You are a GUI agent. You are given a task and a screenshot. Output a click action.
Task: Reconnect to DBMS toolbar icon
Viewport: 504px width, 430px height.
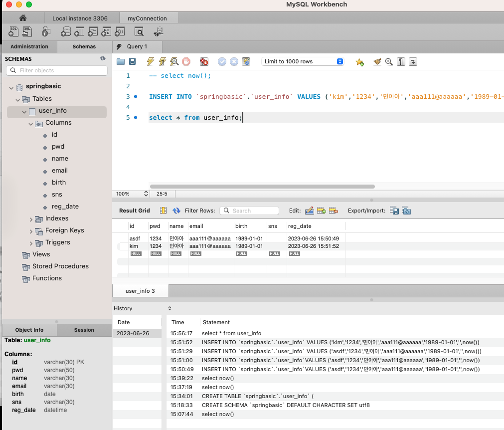click(159, 31)
